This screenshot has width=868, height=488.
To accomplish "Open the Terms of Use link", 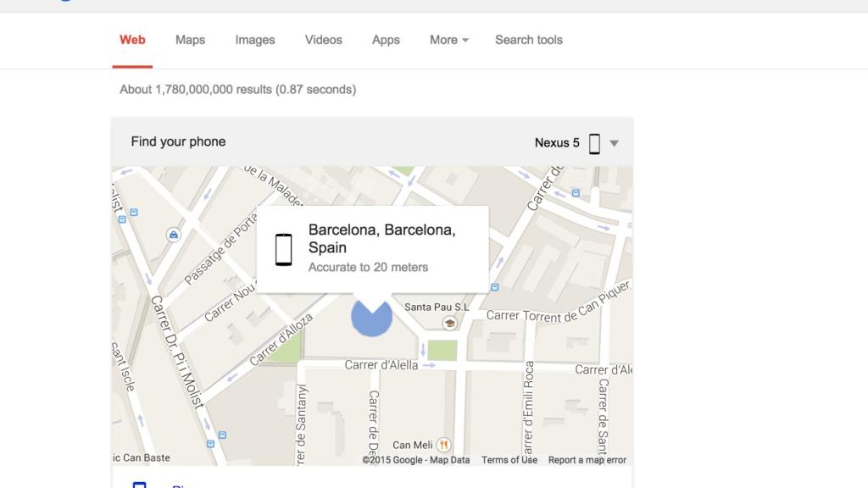I will coord(509,460).
